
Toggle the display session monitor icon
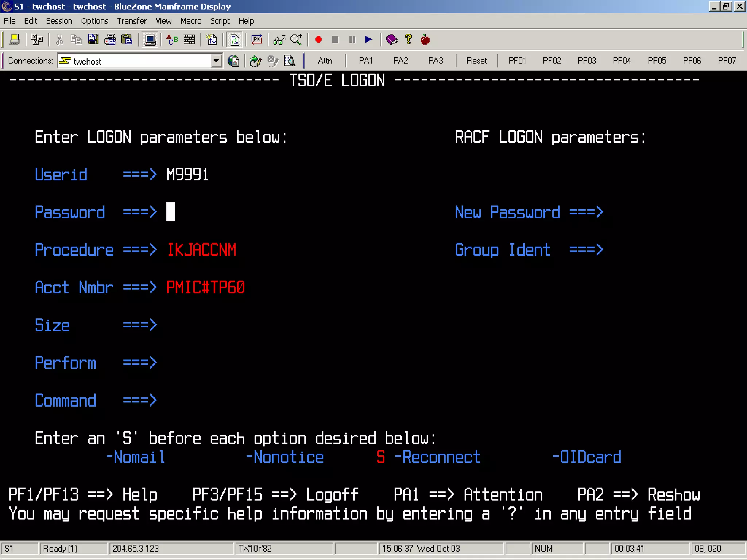click(x=150, y=39)
